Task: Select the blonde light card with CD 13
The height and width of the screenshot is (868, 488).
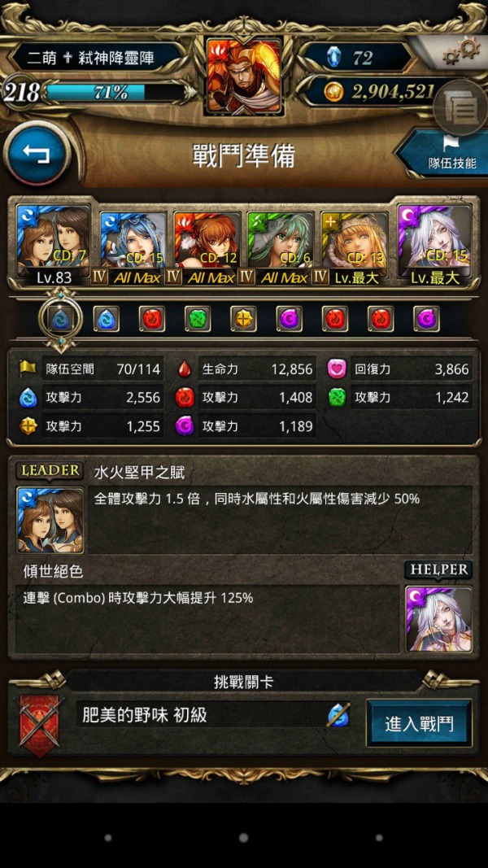Action: tap(355, 249)
